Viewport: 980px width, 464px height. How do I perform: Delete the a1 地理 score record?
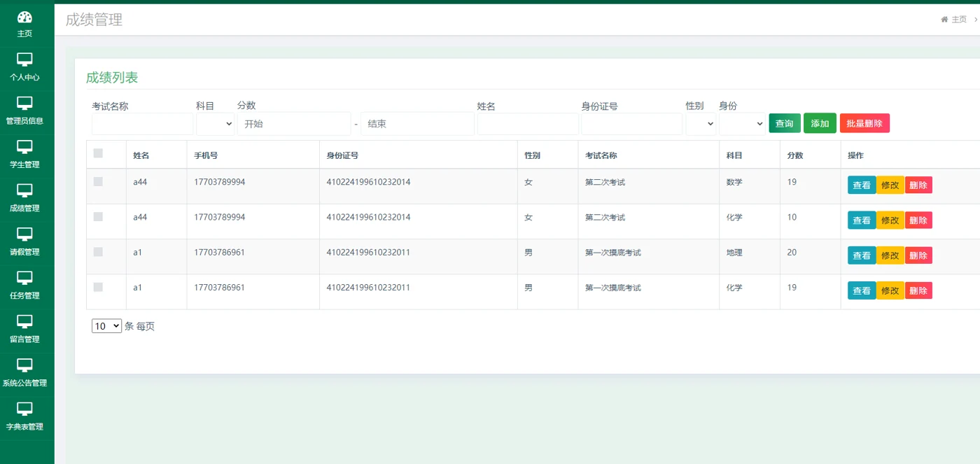tap(918, 255)
